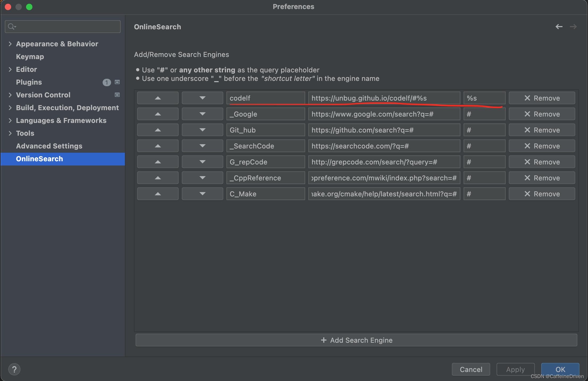Screen dimensions: 588x381
Task: Move the _CppReference engine up
Action: (158, 178)
